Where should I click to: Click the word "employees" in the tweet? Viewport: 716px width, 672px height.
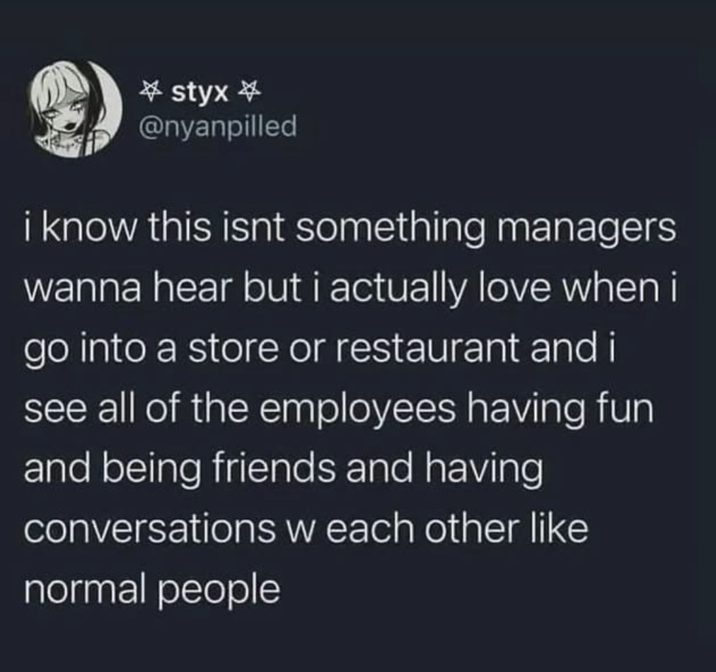pyautogui.click(x=358, y=410)
